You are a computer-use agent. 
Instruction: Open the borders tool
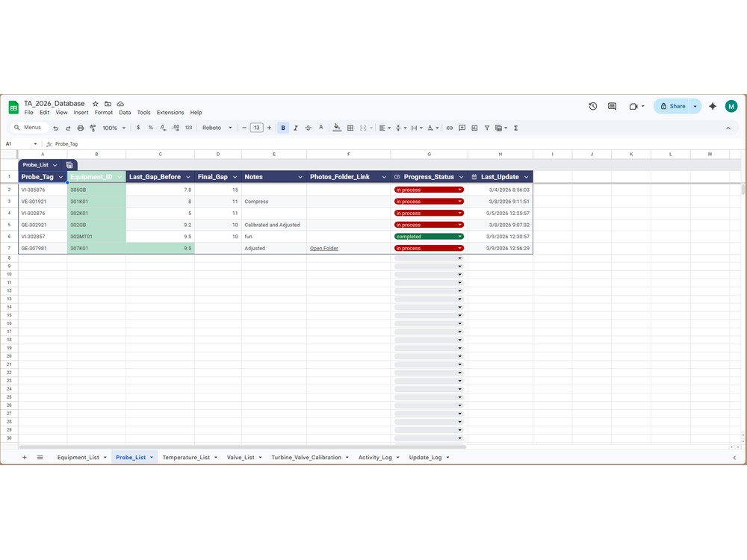click(350, 128)
